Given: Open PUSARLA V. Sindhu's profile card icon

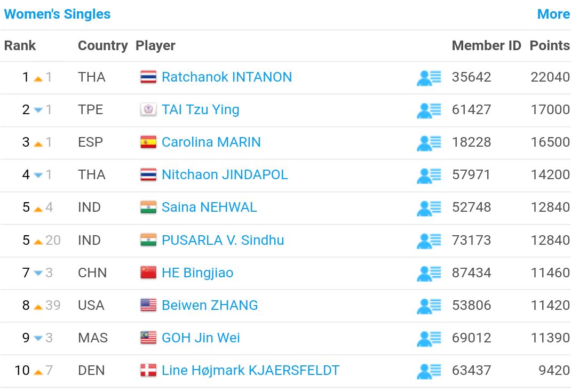Looking at the screenshot, I should (429, 241).
